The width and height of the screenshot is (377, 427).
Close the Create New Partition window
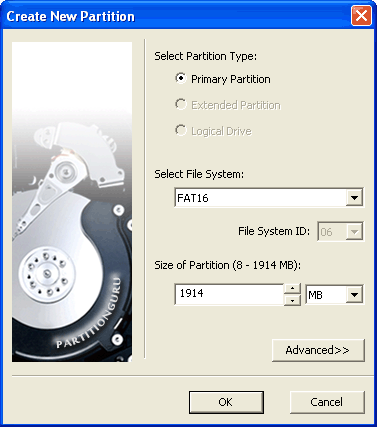pos(361,16)
